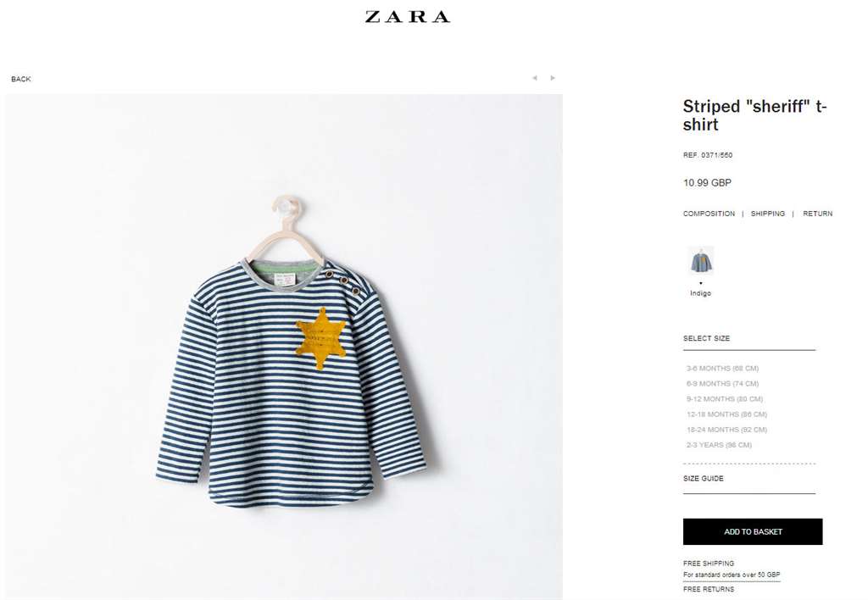The image size is (868, 600).
Task: Select size 3-6 MONTHS (68 CM)
Action: pyautogui.click(x=722, y=368)
